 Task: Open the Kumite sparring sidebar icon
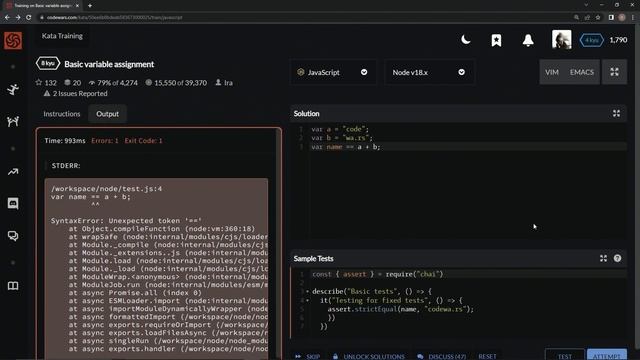pyautogui.click(x=13, y=121)
